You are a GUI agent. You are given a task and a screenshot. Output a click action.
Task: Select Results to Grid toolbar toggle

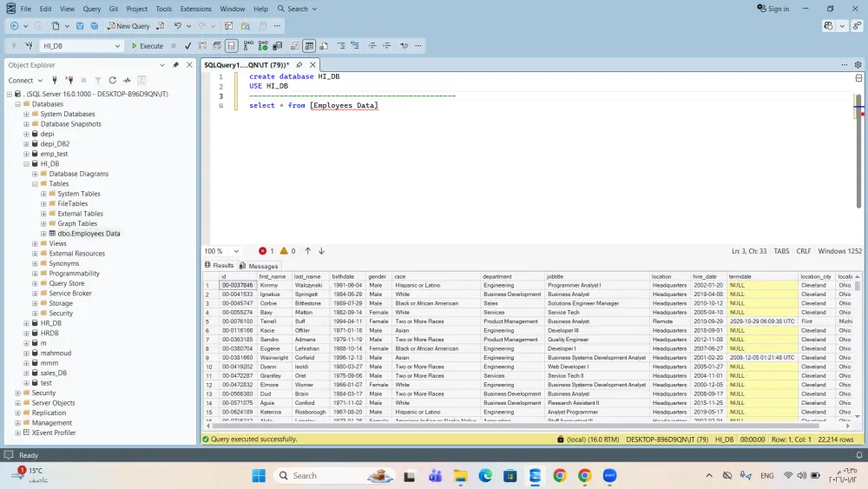tap(310, 46)
